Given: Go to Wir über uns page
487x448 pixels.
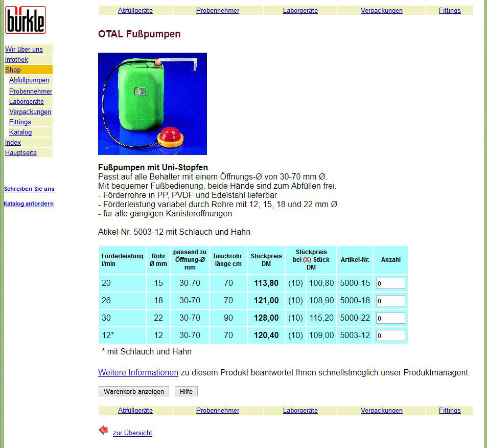Looking at the screenshot, I should (x=24, y=50).
